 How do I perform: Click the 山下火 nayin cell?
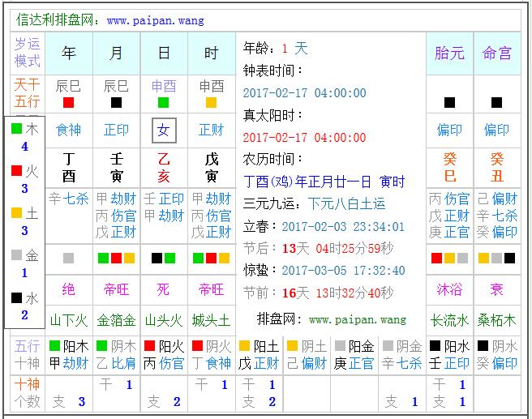[69, 320]
